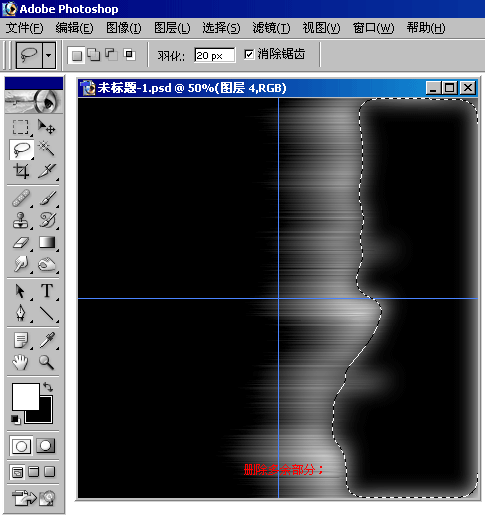
Task: Enable Add to selection mode
Action: (x=94, y=55)
